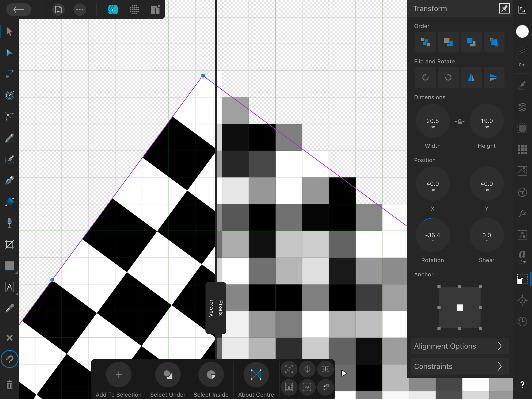Screen dimensions: 532x399
Task: Select the Crop tool
Action: click(x=9, y=244)
